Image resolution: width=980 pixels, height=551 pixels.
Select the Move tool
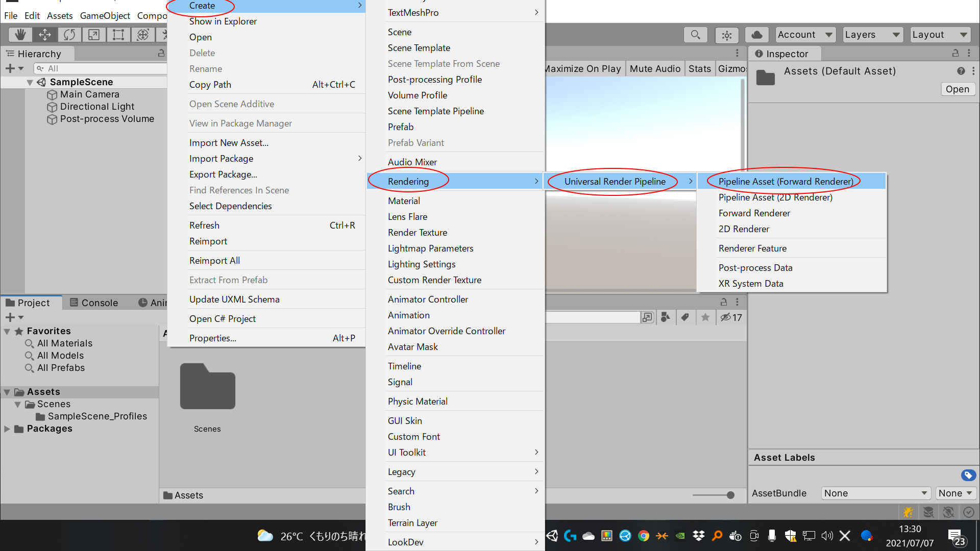click(45, 35)
